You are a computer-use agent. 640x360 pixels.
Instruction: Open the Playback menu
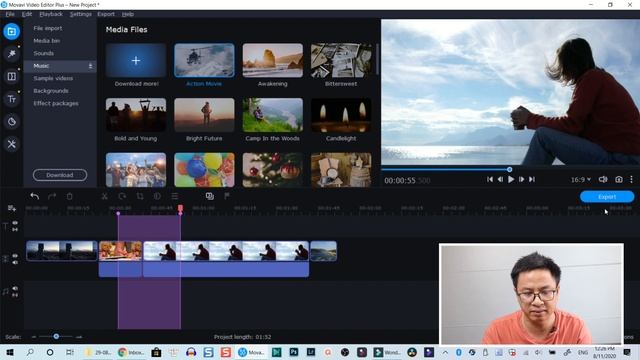coord(51,14)
